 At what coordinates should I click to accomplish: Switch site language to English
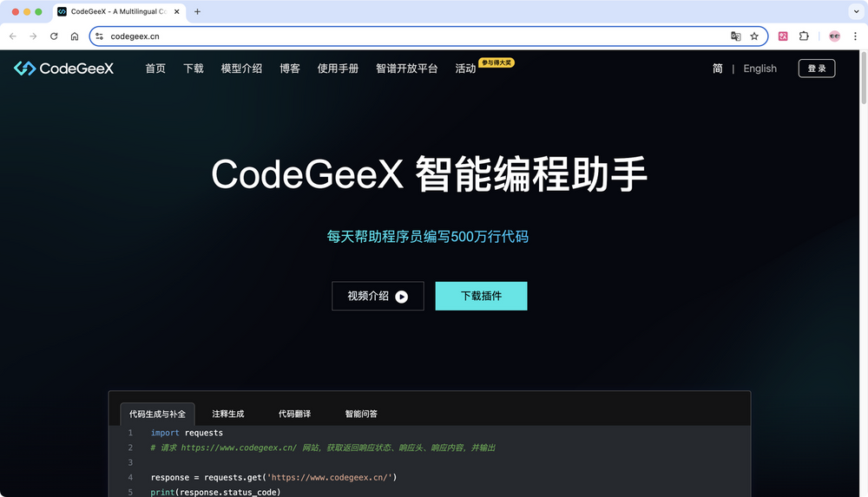point(759,68)
